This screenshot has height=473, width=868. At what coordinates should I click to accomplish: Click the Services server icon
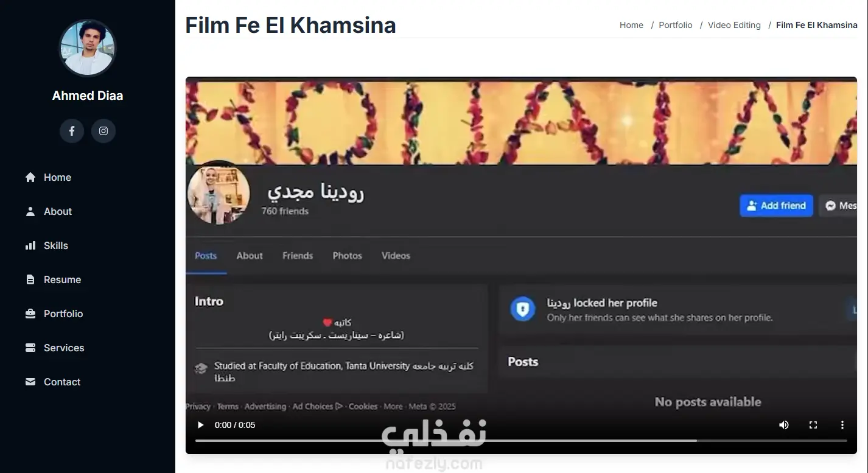point(30,348)
